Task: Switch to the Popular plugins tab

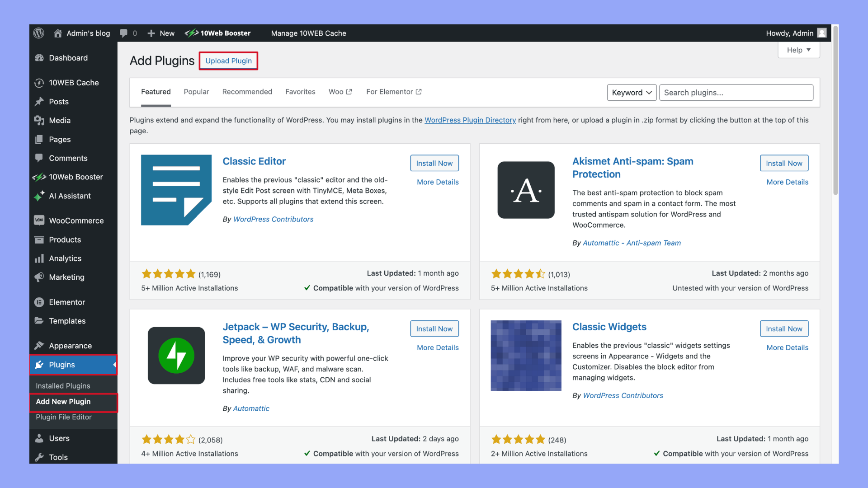Action: [x=196, y=92]
